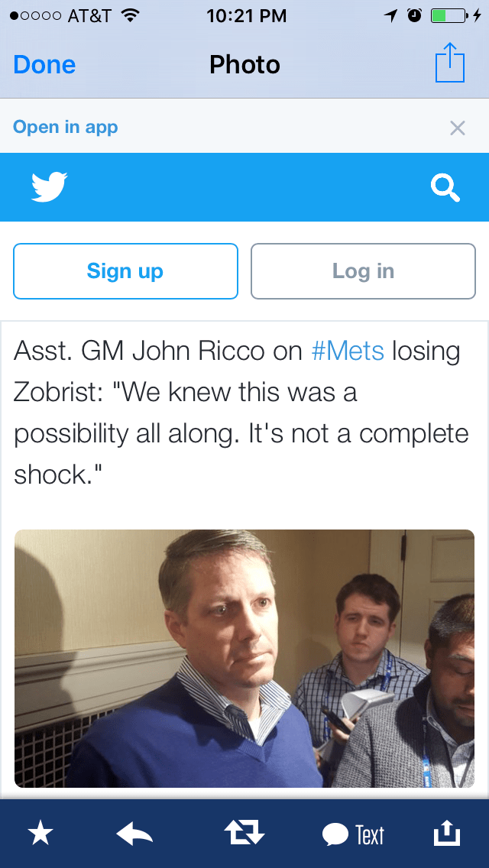Tap the battery indicator in status bar
Image resolution: width=489 pixels, height=868 pixels.
(449, 15)
